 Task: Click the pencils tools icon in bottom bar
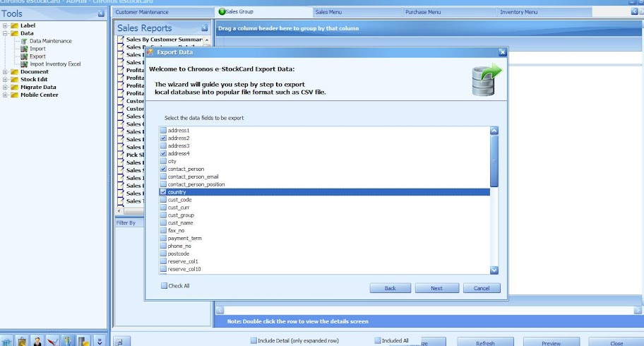68,342
